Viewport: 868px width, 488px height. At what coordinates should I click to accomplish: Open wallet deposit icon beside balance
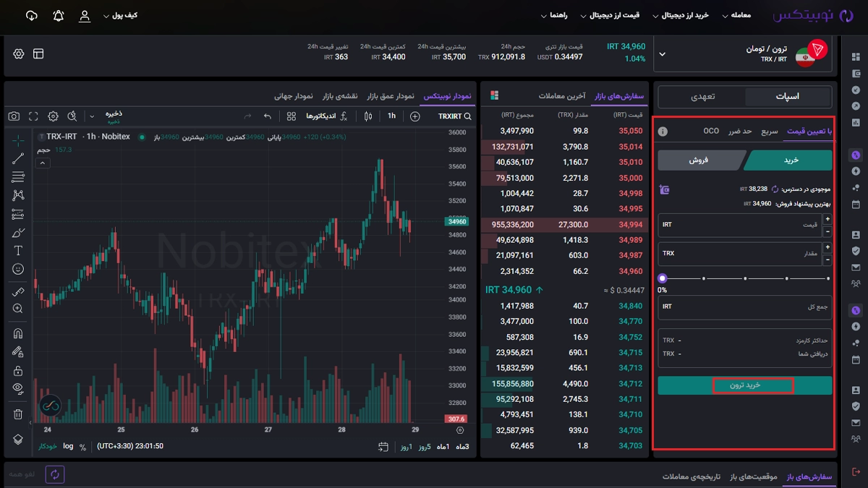pos(665,189)
